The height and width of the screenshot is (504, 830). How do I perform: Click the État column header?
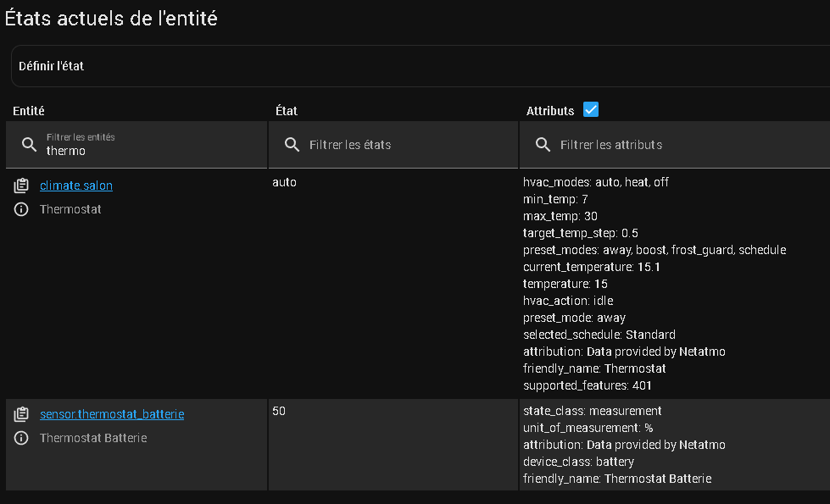(x=287, y=111)
